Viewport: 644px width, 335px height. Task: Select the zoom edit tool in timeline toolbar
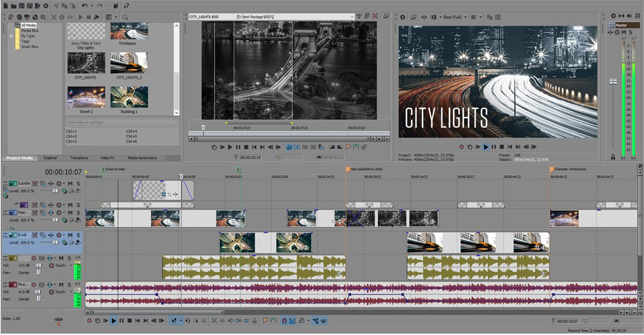pos(203,321)
